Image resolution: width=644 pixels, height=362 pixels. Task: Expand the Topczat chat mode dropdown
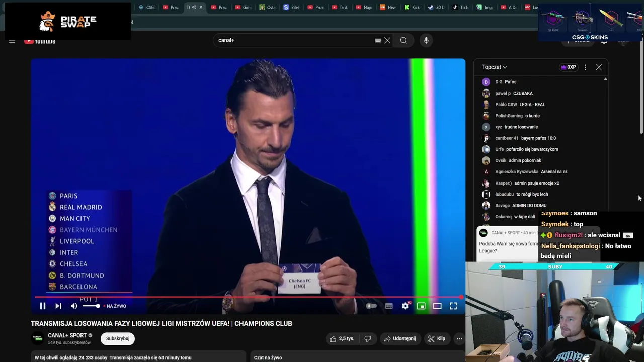[x=495, y=67]
